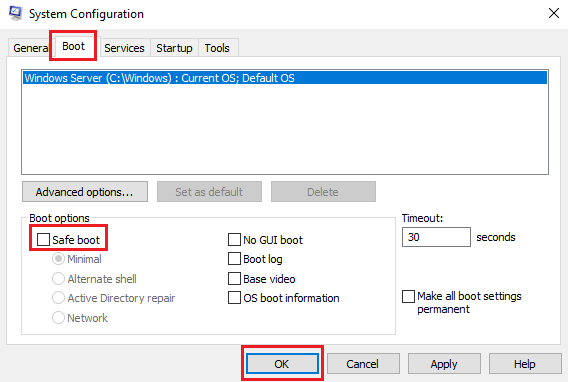The width and height of the screenshot is (568, 382).
Task: Click the Cancel button
Action: click(x=363, y=364)
